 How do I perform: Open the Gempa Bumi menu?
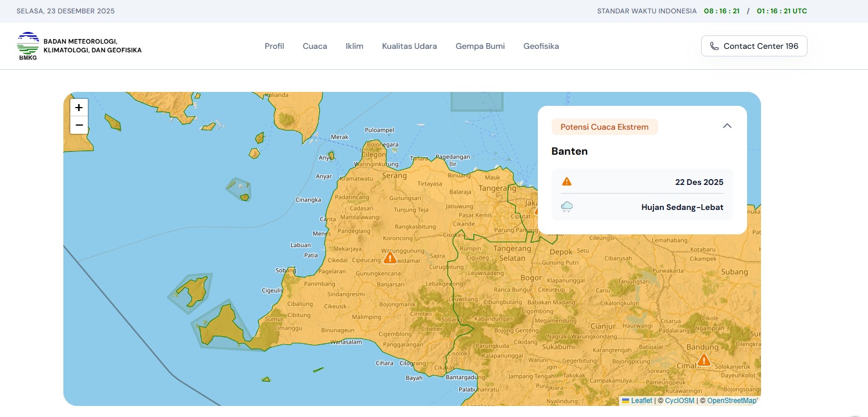pyautogui.click(x=480, y=46)
